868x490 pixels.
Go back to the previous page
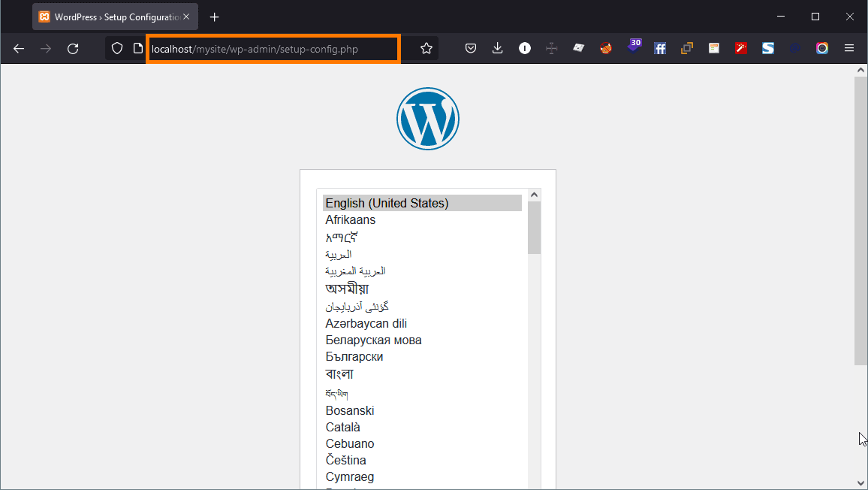tap(19, 49)
